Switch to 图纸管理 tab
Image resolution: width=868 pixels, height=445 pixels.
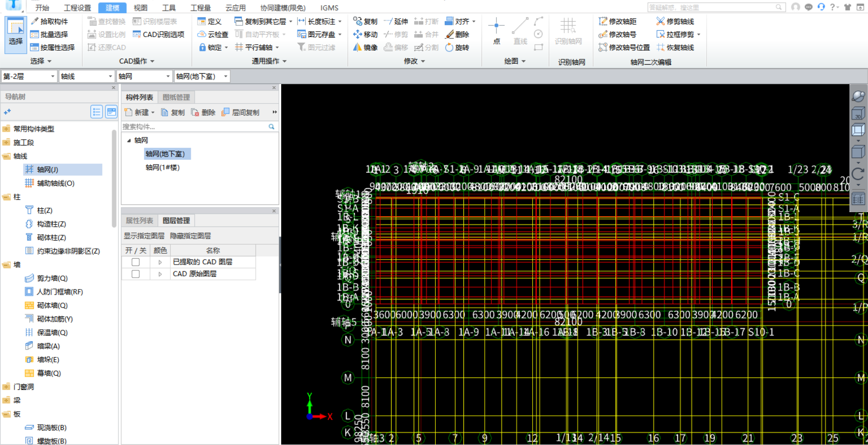pyautogui.click(x=176, y=97)
